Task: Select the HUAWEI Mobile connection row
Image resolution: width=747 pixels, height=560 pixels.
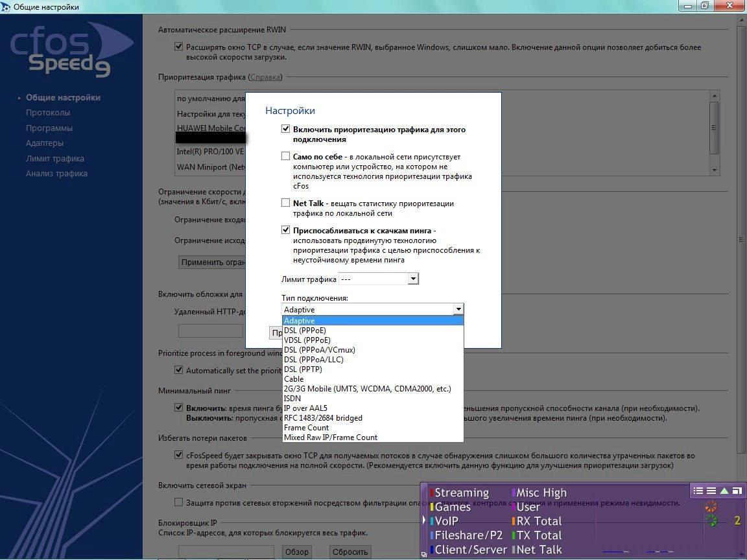Action: (x=211, y=128)
